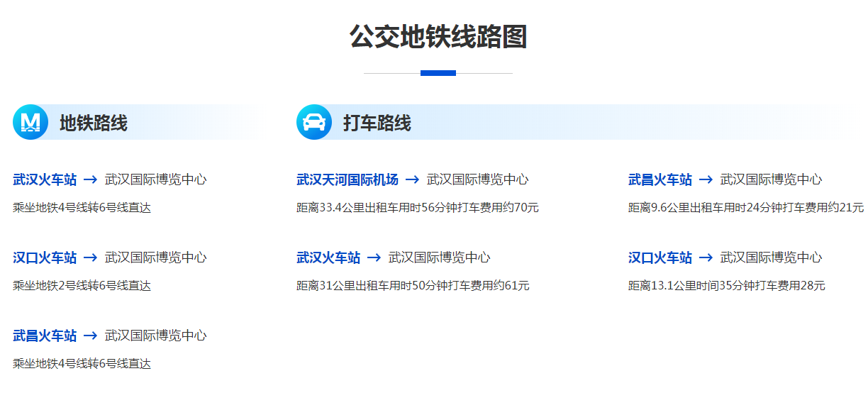The image size is (868, 393).
Task: Open 武昌火车站 link under metro routes
Action: coord(45,336)
